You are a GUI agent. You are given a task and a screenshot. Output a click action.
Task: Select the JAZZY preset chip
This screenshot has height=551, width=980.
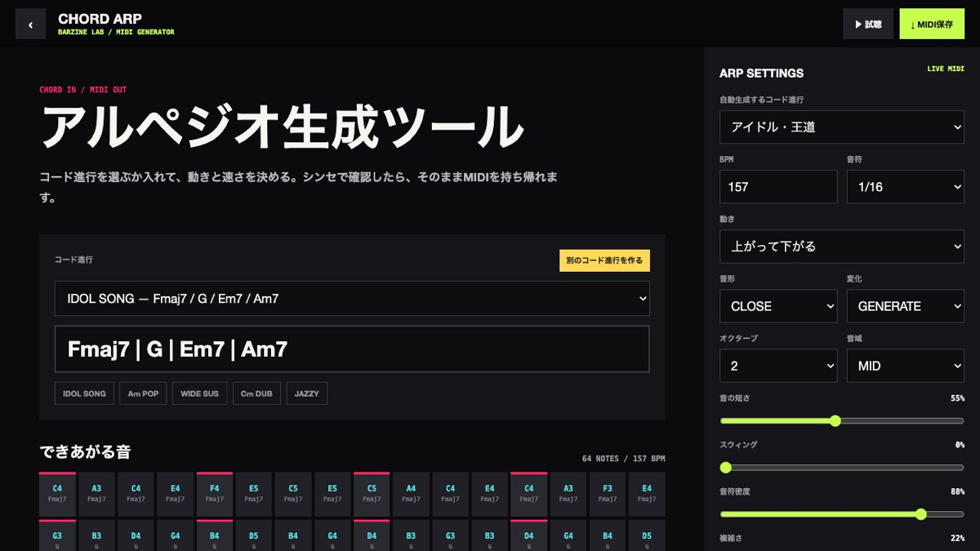[x=307, y=393]
